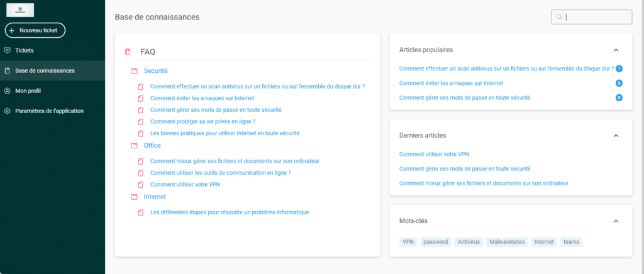Collapse the Articles populaires panel
This screenshot has width=644, height=274.
click(x=616, y=50)
